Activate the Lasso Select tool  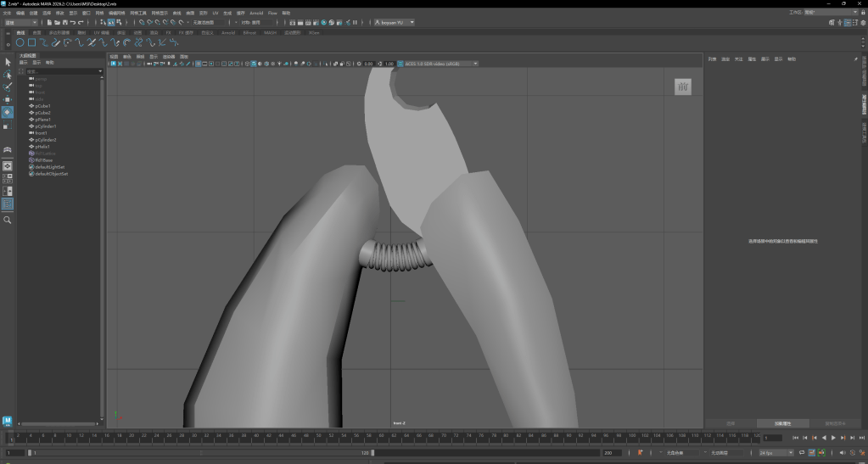pyautogui.click(x=8, y=75)
